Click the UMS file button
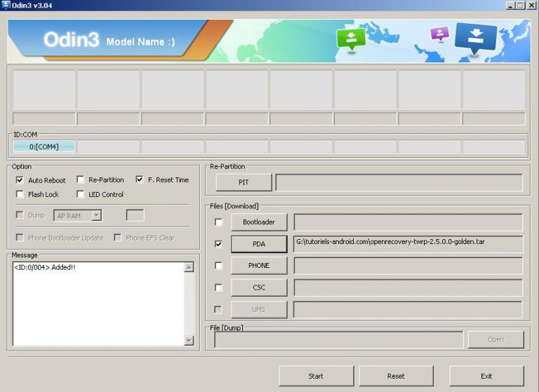The width and height of the screenshot is (539, 392). [x=259, y=309]
